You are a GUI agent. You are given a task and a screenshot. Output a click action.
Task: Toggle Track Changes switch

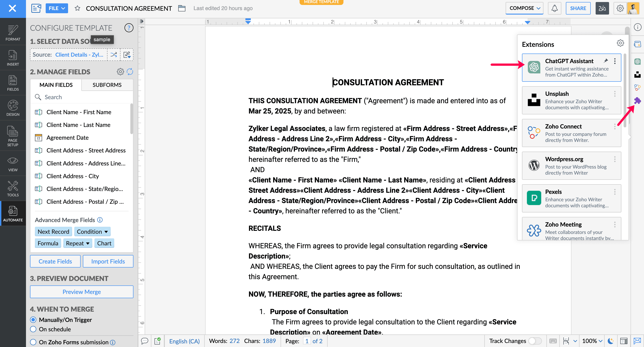(535, 341)
